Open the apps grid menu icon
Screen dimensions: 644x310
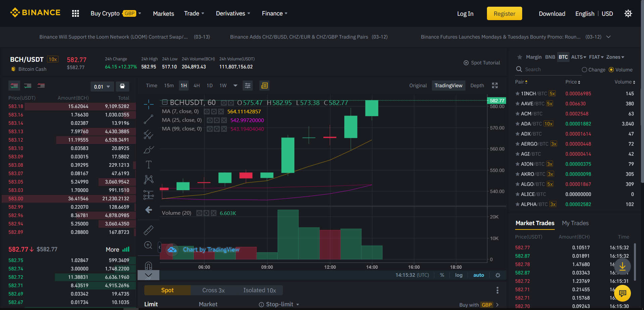(76, 13)
